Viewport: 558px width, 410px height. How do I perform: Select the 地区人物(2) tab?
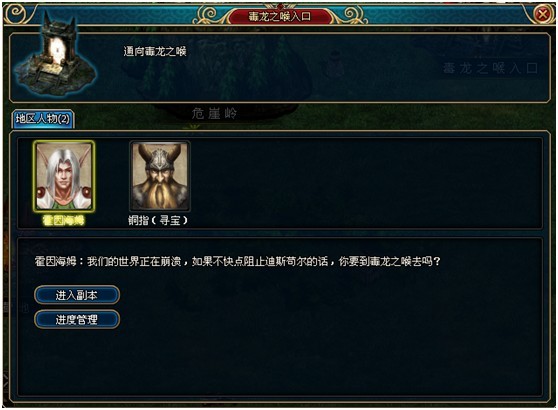coord(43,119)
